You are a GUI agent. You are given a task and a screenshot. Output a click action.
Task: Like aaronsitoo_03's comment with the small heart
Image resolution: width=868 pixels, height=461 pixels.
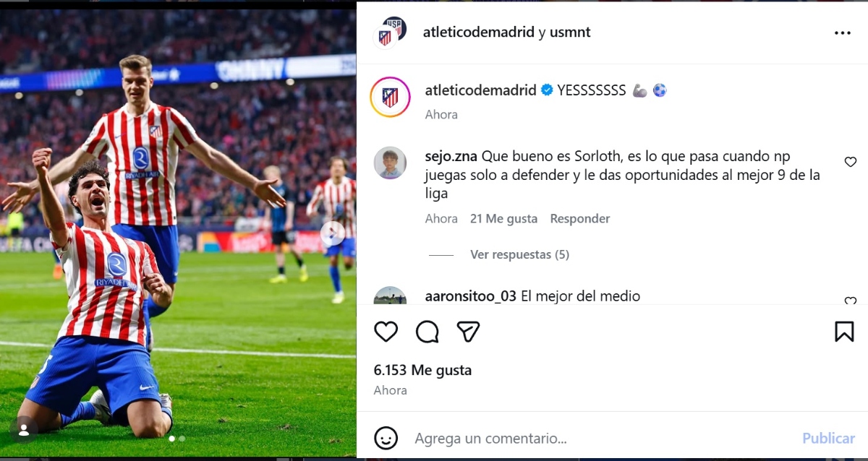pos(851,301)
